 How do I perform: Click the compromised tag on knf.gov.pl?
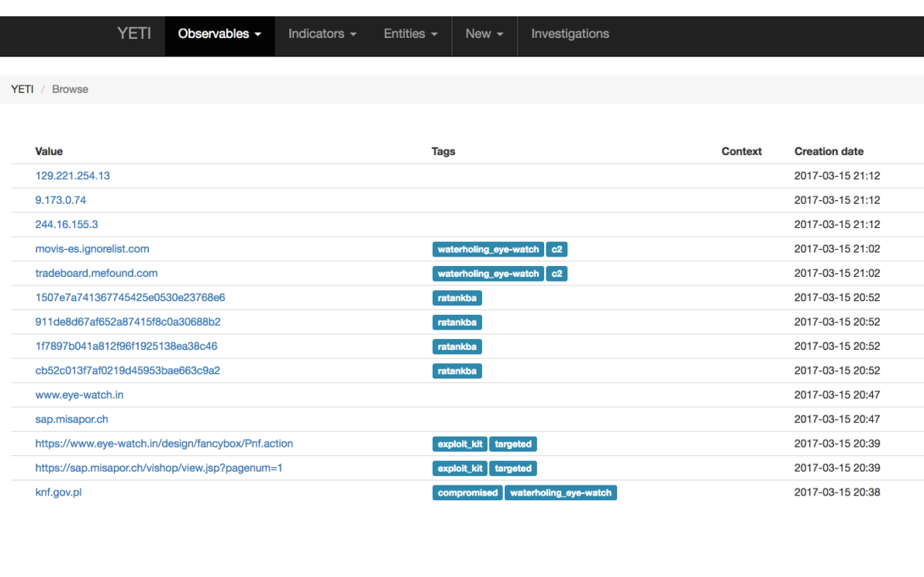467,492
